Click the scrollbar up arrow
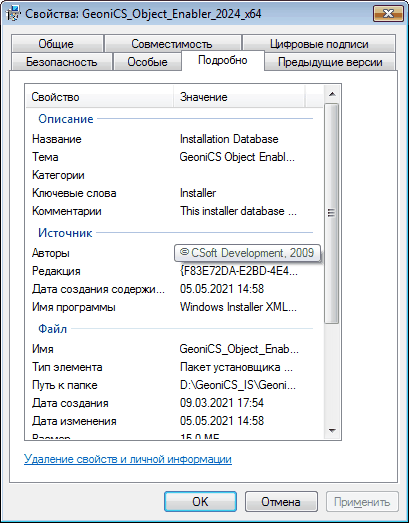Image resolution: width=409 pixels, height=523 pixels. (332, 94)
